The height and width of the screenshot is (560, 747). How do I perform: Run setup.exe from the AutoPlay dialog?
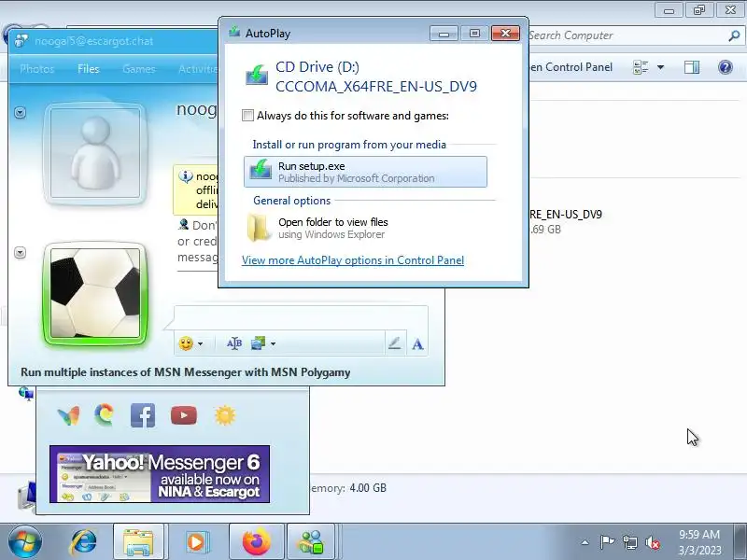pos(365,172)
